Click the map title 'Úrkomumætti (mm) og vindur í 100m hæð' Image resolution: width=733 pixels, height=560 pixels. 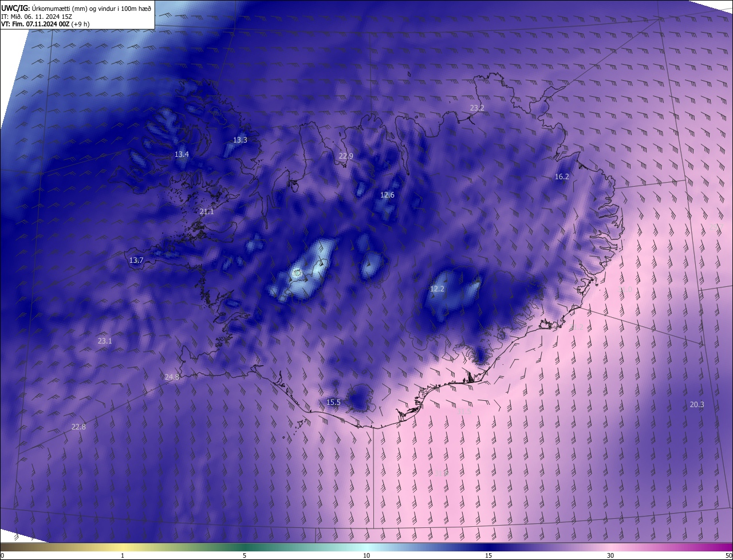coord(92,9)
